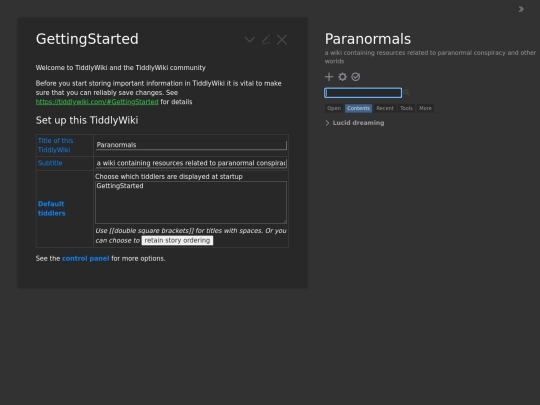Click the Default tiddlers text area
The width and height of the screenshot is (540, 405).
191,202
